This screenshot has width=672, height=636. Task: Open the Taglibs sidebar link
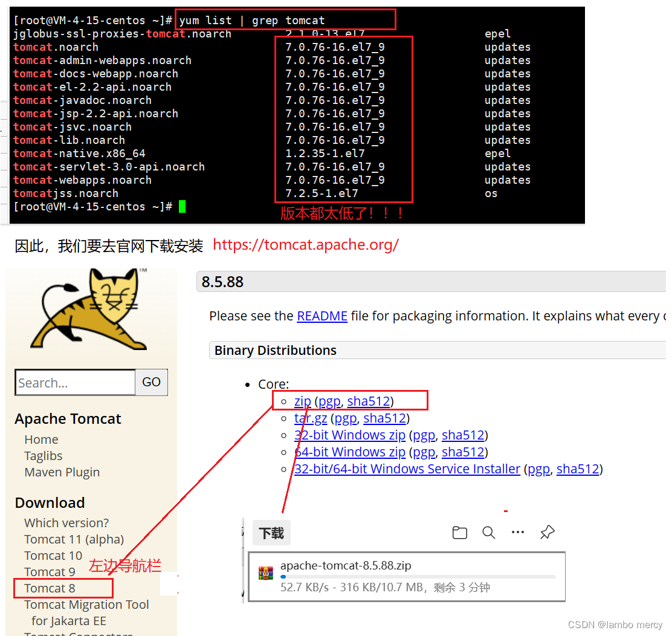click(44, 456)
